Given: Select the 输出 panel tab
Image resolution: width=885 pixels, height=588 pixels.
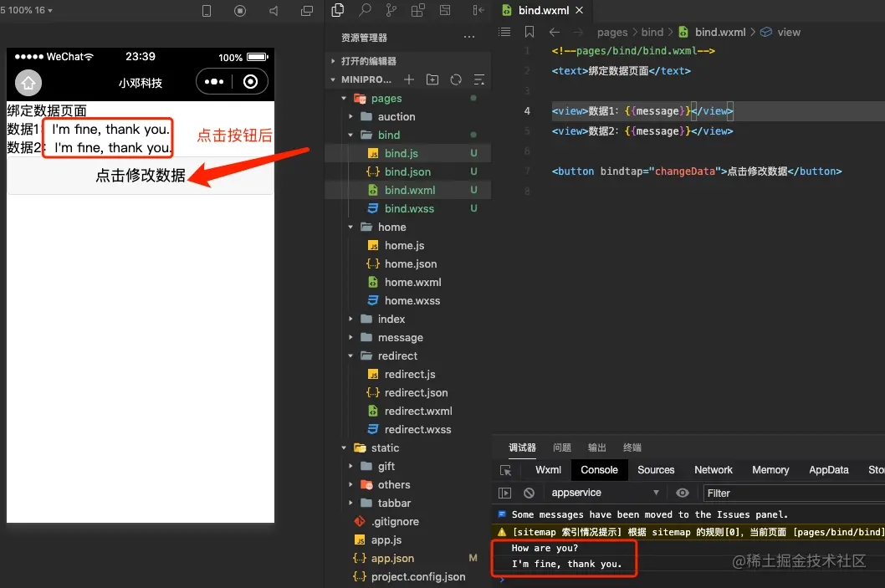Looking at the screenshot, I should (x=597, y=447).
